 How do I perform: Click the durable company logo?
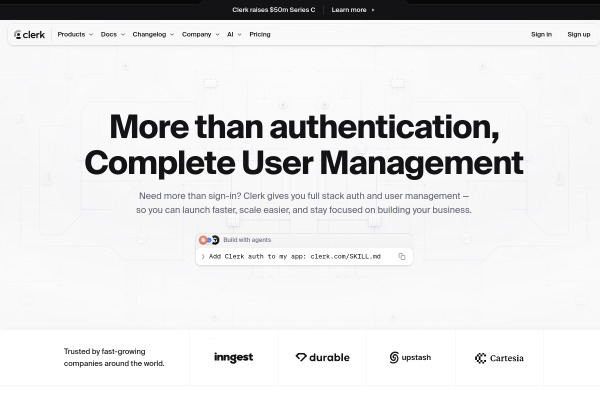[x=323, y=357]
